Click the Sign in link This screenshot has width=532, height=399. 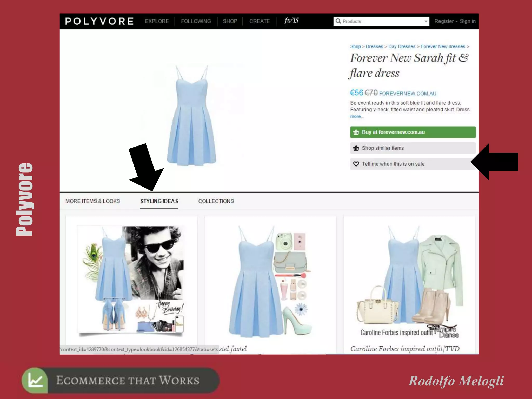[x=468, y=21]
